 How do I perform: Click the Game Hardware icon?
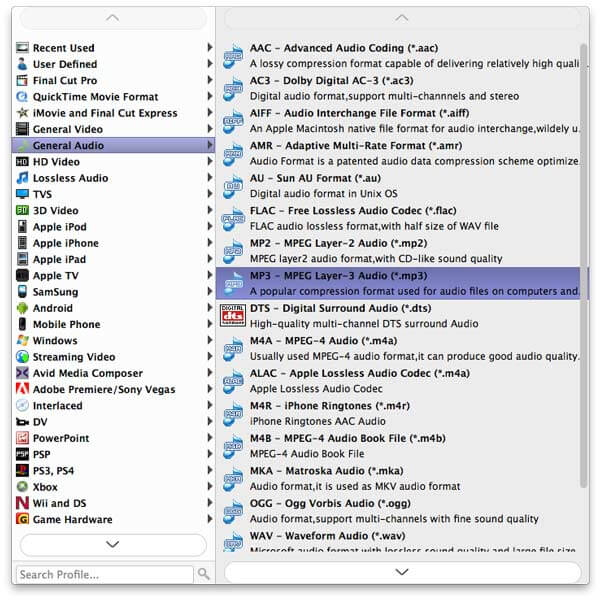click(x=22, y=520)
